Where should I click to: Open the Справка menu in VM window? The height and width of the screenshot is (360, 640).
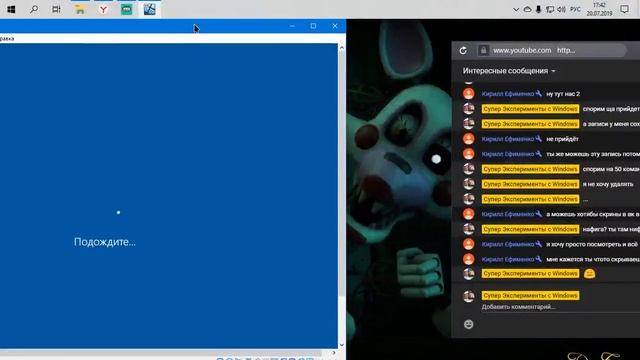[7, 38]
